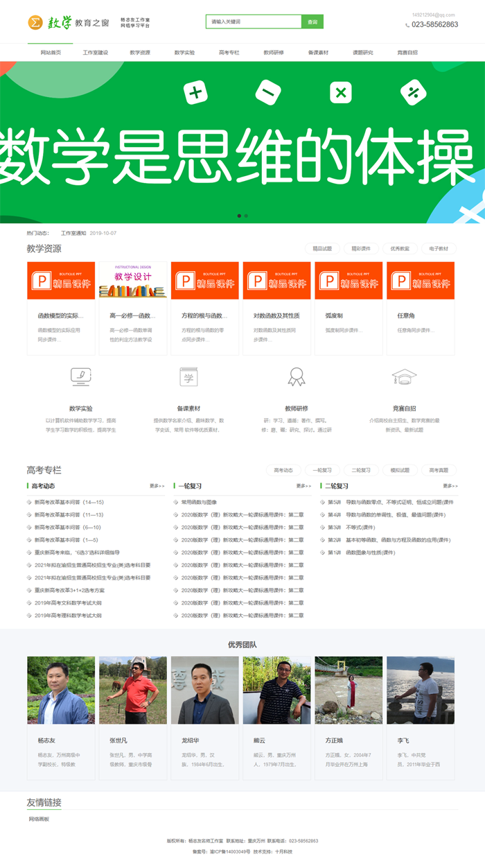Click the 数学教育之窗 sigma logo
Viewport: 485px width, 868px height.
35,22
